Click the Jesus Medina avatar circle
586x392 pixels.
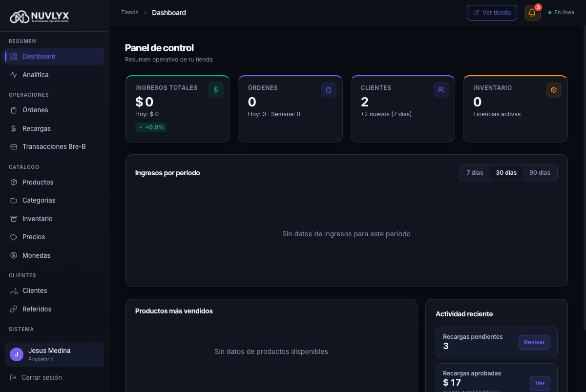[x=17, y=354]
